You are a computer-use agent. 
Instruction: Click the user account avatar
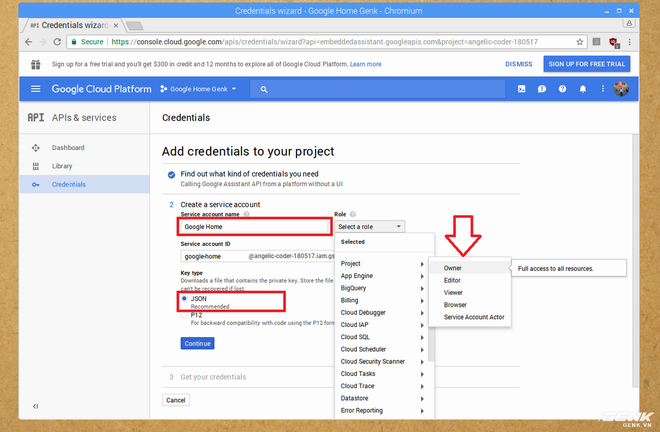point(621,89)
